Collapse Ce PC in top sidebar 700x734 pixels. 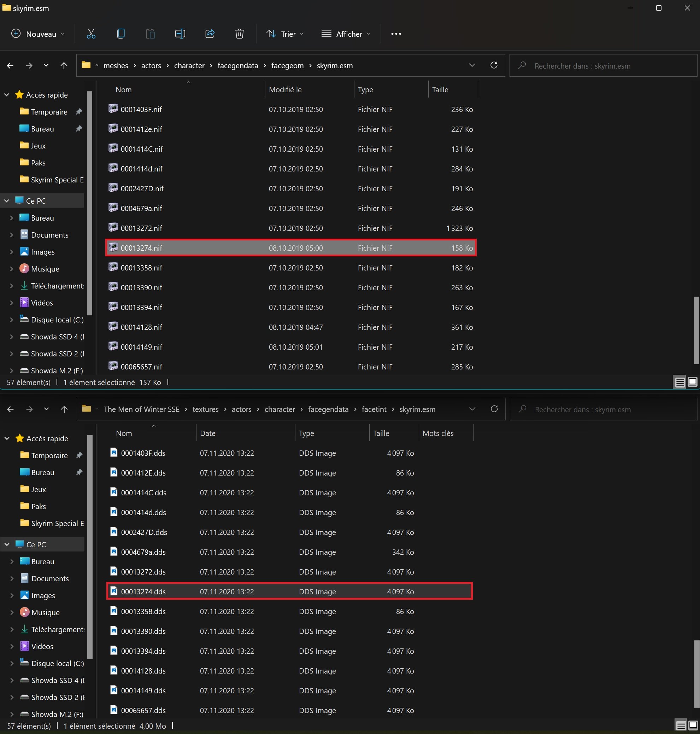[6, 200]
